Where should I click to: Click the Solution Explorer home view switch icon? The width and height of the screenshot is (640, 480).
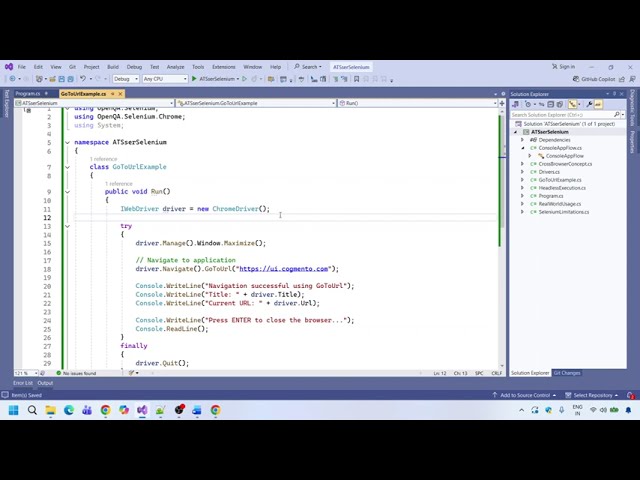coord(516,104)
